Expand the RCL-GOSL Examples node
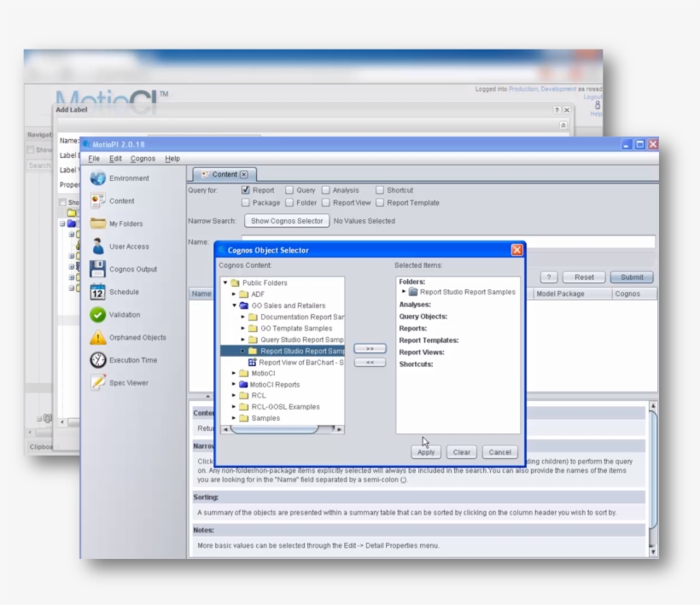The width and height of the screenshot is (700, 605). 234,406
